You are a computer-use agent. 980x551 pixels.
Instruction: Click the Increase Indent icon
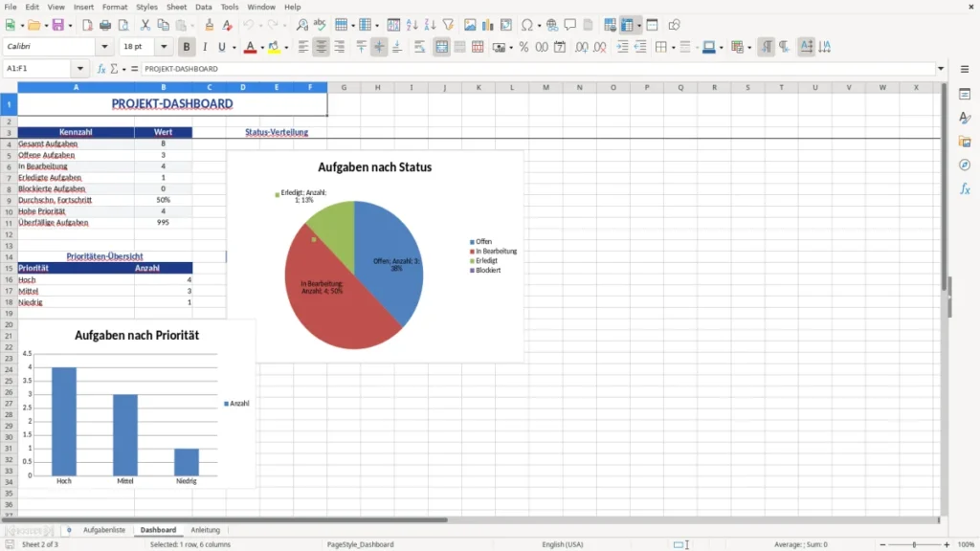pos(622,47)
